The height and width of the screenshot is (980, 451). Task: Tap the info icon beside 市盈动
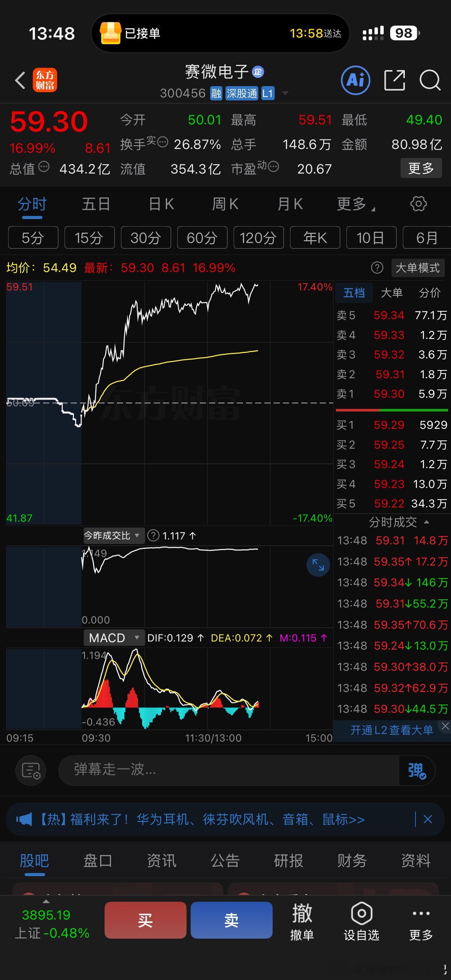273,166
